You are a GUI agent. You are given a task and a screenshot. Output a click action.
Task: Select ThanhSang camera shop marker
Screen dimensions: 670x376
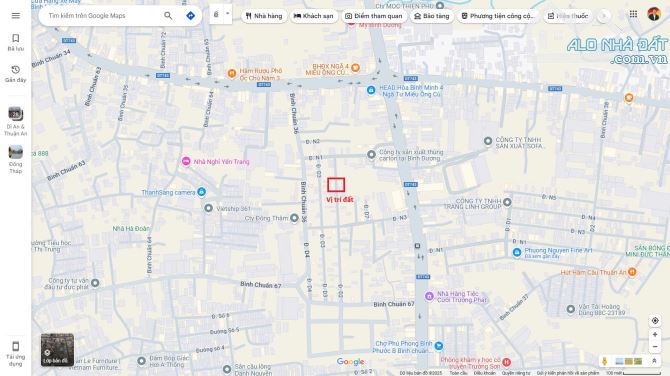click(x=201, y=192)
